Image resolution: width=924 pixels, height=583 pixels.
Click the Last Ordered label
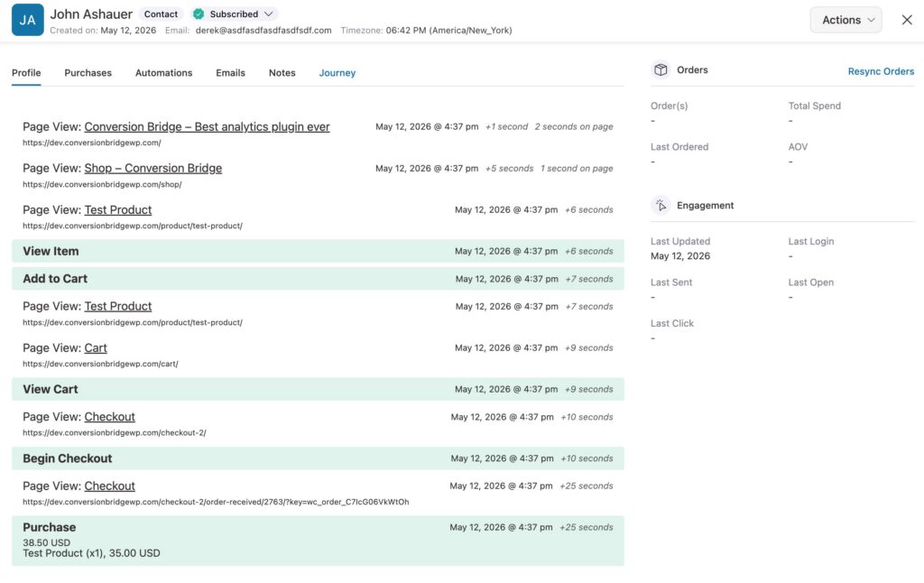coord(679,147)
